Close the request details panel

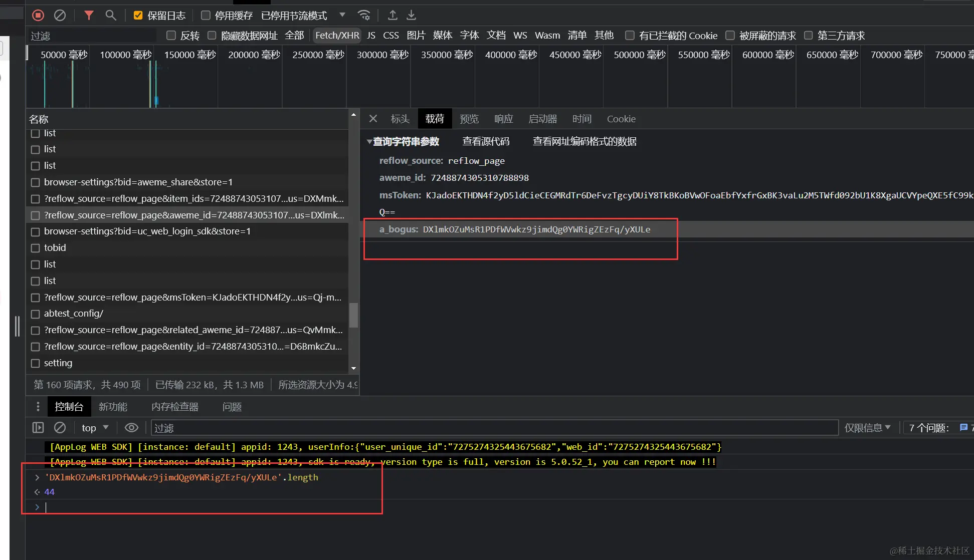coord(373,119)
